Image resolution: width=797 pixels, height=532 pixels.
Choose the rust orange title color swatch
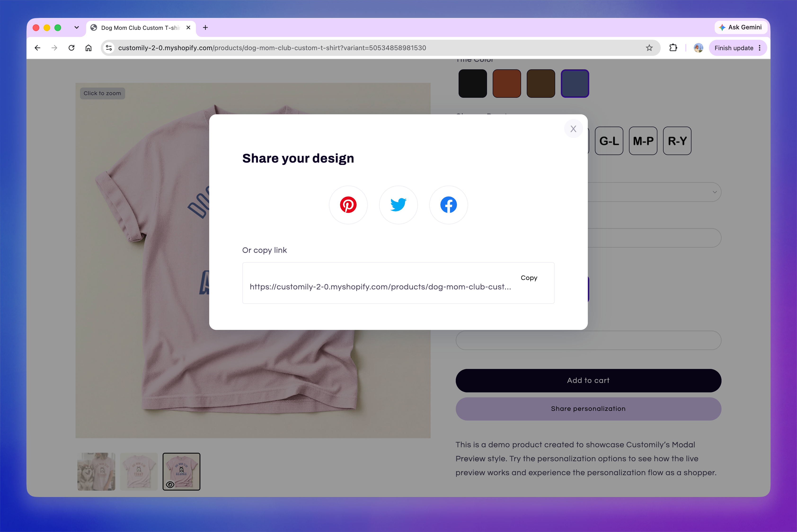click(507, 84)
